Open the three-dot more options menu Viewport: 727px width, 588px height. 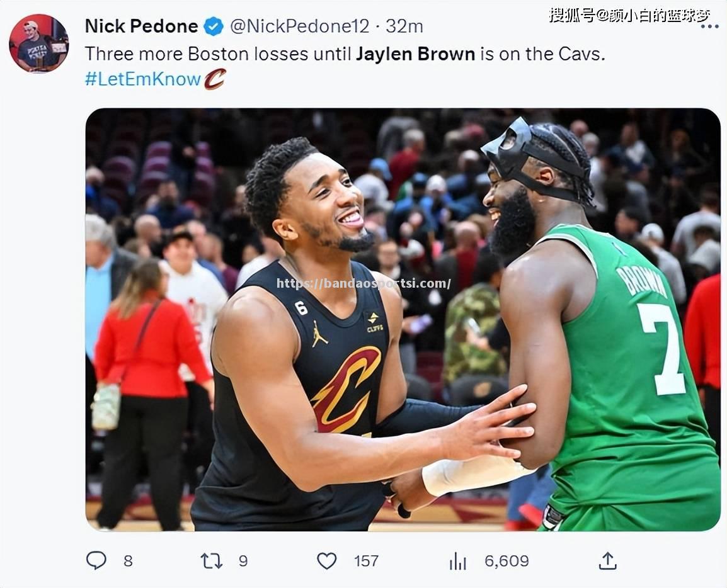709,26
